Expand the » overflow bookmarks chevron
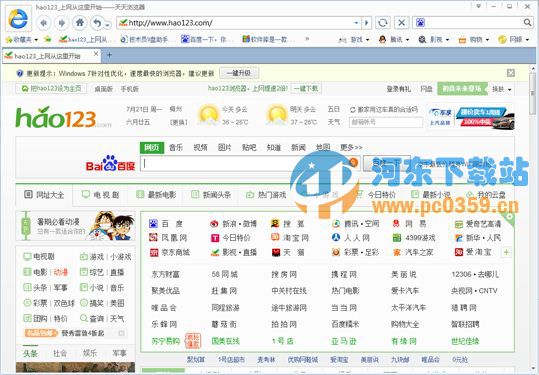The image size is (539, 375). click(307, 39)
